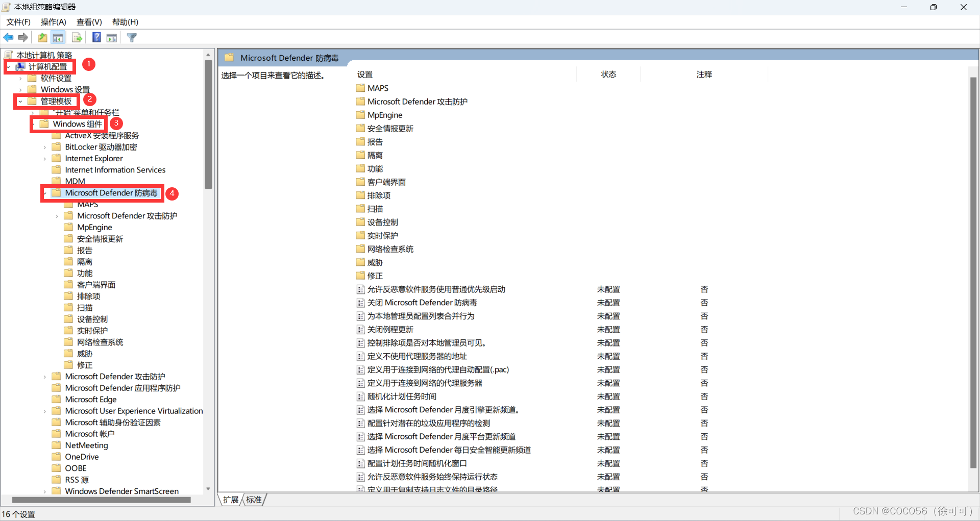This screenshot has width=980, height=521.
Task: Click policy icon for 定义不使用代理服务器的地址
Action: point(360,356)
